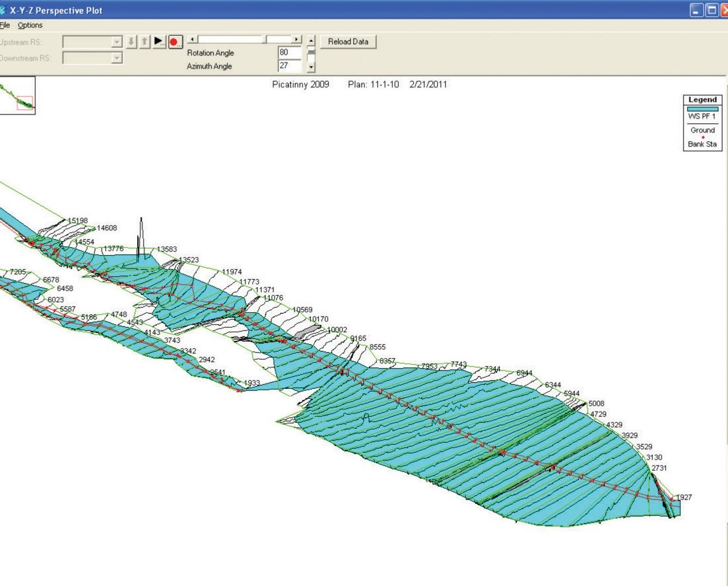Click the rotation slider's left arrow
728x586 pixels.
[x=193, y=40]
